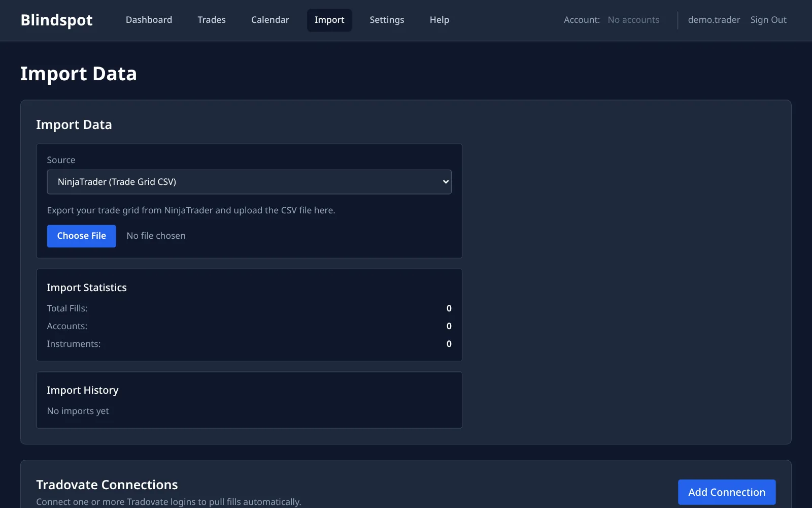812x508 pixels.
Task: Select the Import nav item
Action: tap(329, 20)
